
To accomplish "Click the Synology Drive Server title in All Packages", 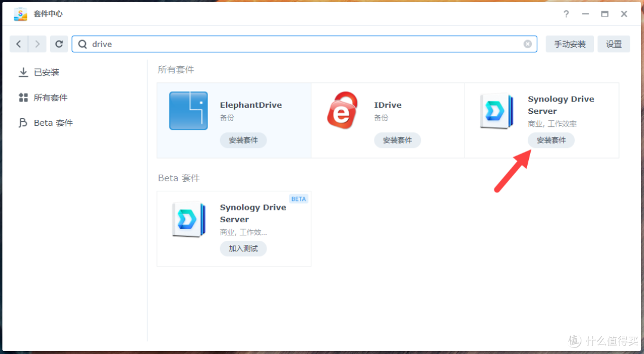I will click(x=561, y=105).
